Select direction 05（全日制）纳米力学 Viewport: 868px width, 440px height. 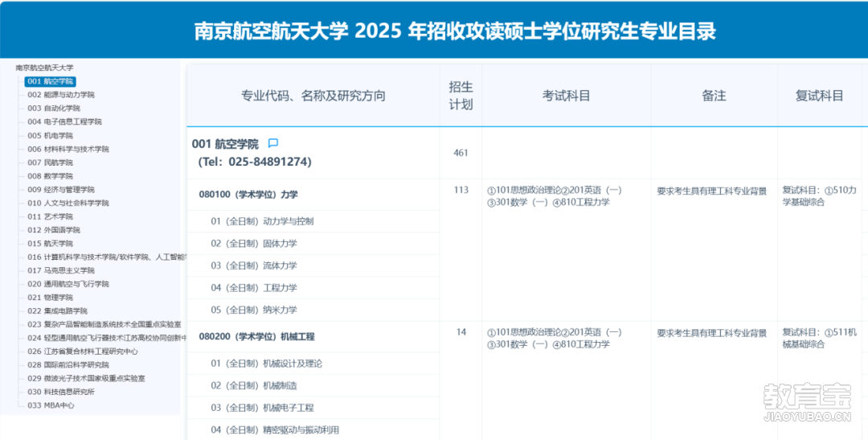click(253, 310)
